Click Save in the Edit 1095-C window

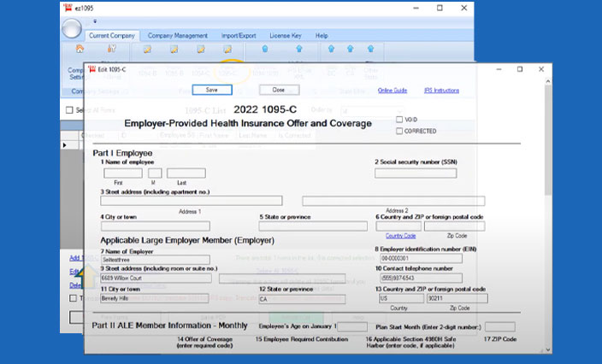click(212, 90)
